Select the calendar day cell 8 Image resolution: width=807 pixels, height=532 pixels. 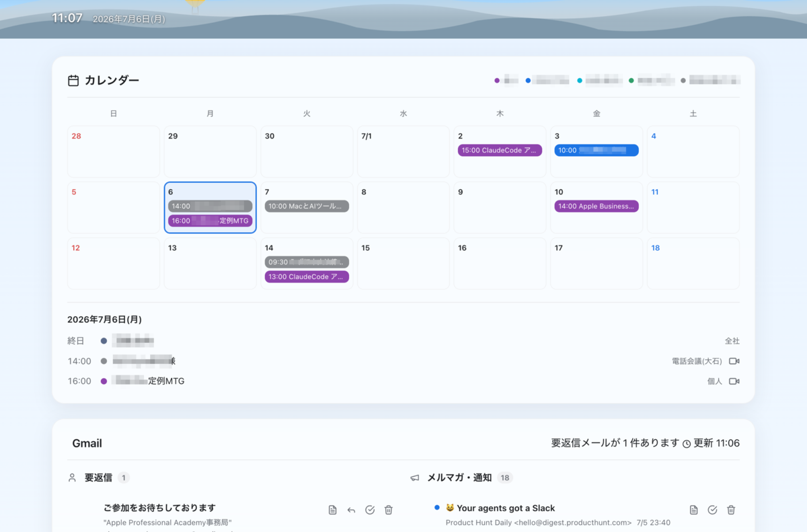click(403, 207)
